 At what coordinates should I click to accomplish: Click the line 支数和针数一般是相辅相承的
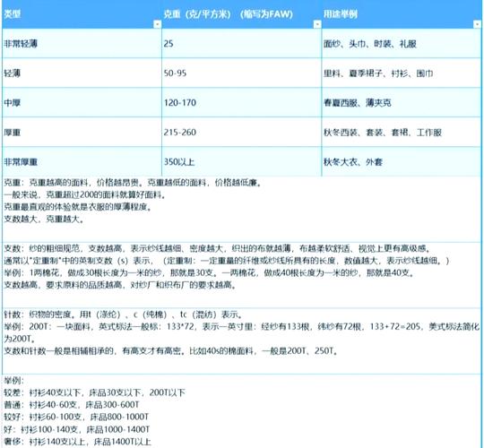coord(171,351)
